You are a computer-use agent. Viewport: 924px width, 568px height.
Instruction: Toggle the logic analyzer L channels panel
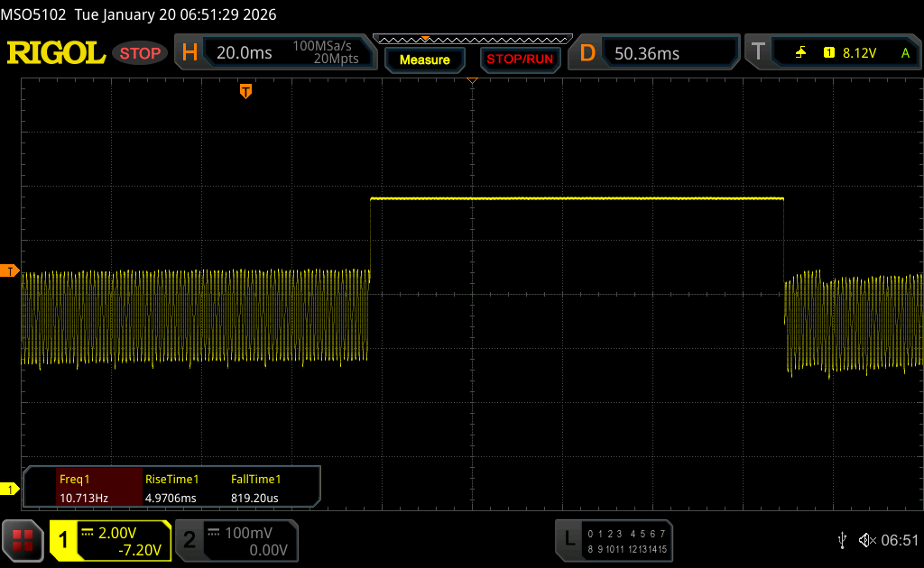click(x=614, y=540)
